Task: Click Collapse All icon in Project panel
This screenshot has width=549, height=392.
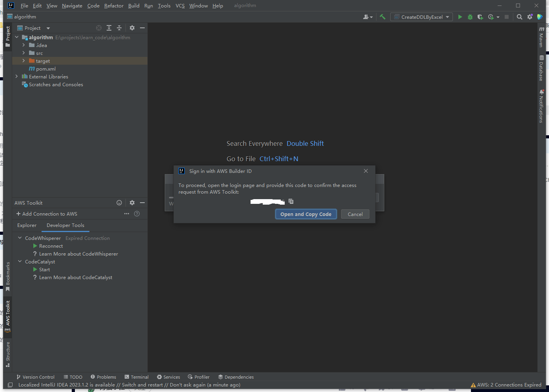Action: point(119,28)
